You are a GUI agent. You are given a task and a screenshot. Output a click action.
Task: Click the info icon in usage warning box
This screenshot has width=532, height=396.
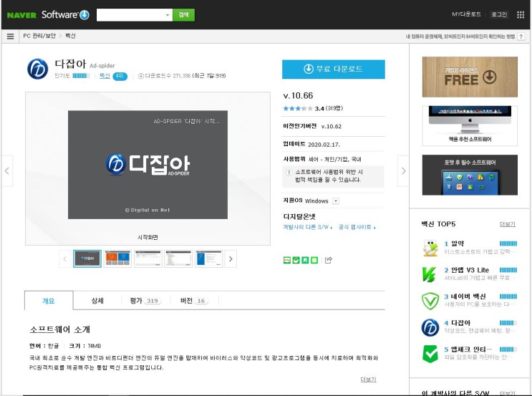tap(289, 173)
